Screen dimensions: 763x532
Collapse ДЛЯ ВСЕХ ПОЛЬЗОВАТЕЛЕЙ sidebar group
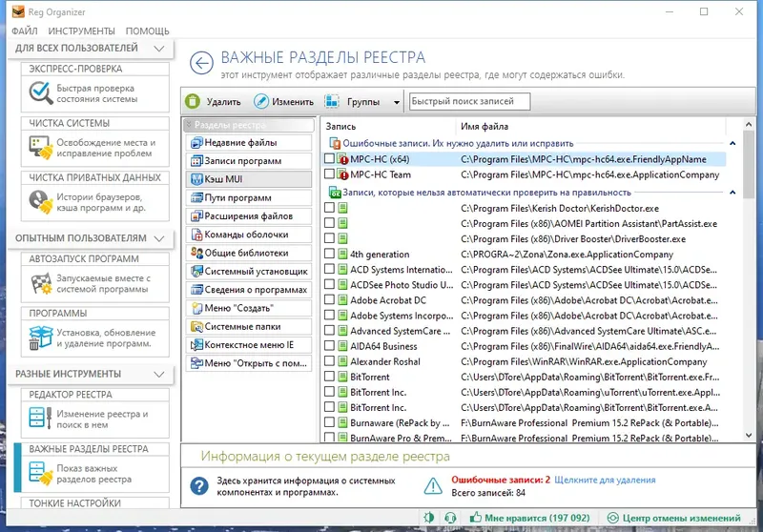point(158,48)
